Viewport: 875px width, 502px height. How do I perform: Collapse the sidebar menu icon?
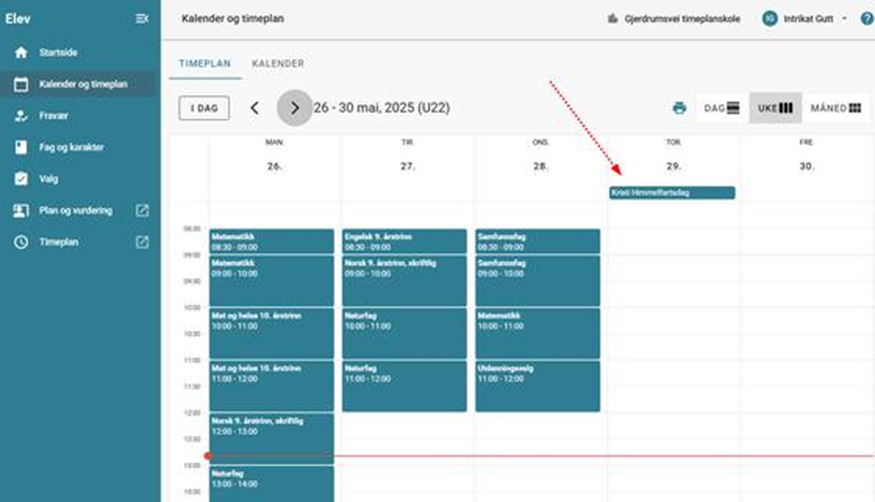[x=142, y=19]
